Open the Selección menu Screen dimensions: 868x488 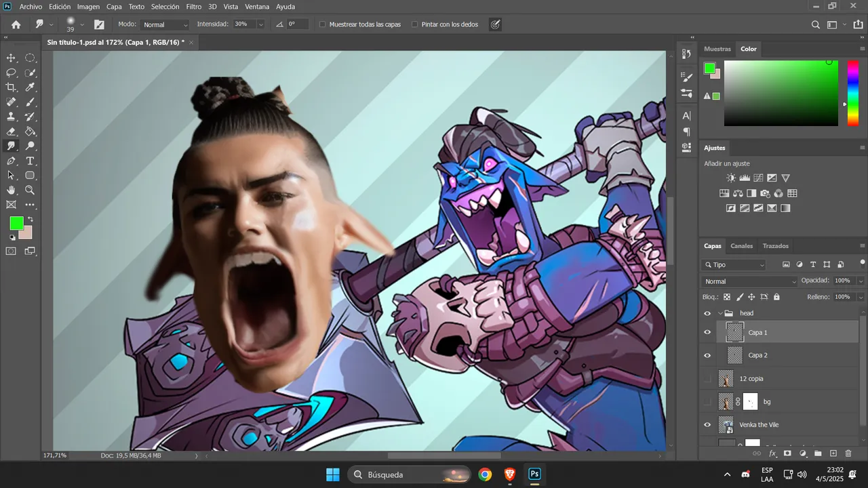pyautogui.click(x=165, y=7)
